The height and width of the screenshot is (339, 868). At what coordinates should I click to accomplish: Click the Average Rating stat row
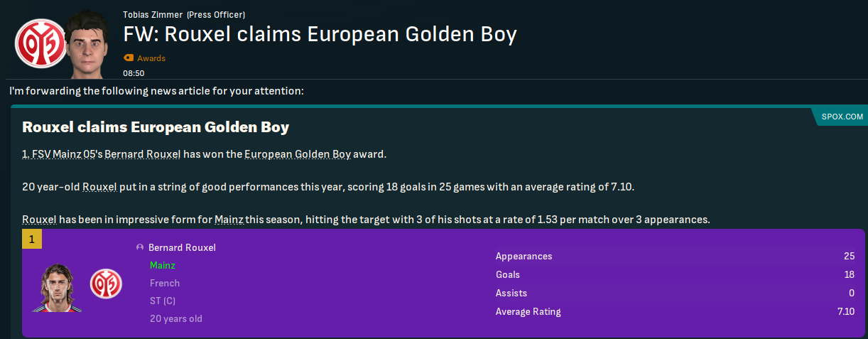pyautogui.click(x=675, y=311)
